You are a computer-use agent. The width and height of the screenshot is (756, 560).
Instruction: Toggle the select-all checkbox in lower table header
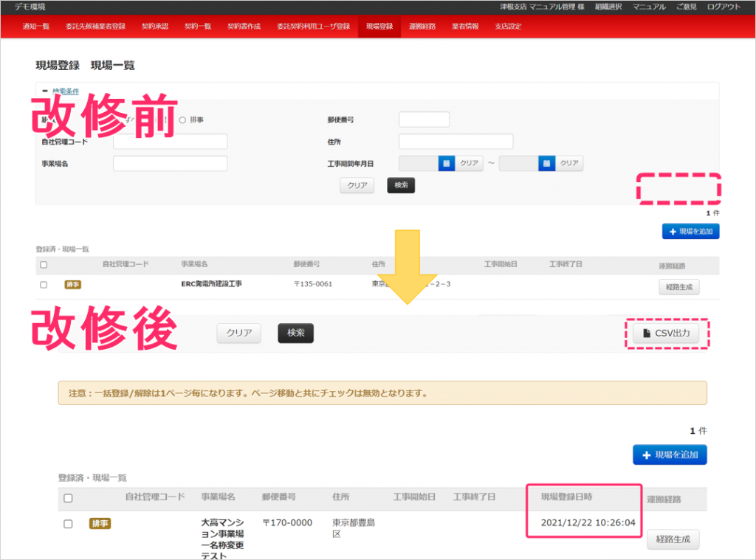[x=68, y=498]
